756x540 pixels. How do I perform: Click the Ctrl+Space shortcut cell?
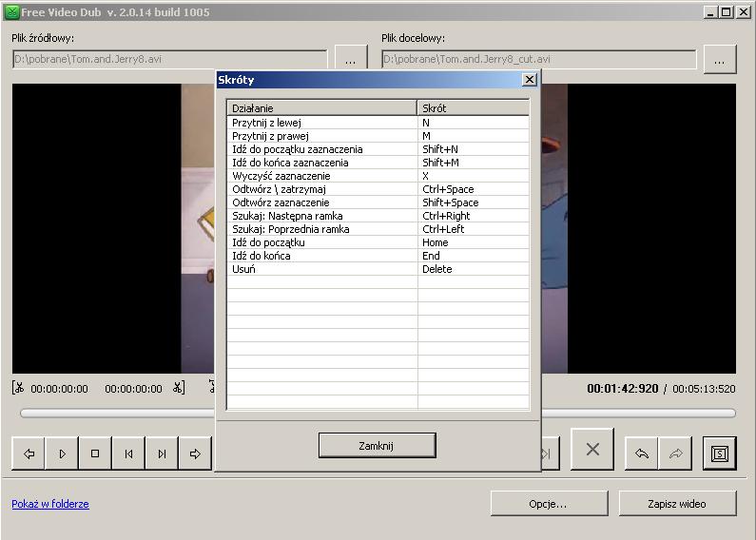[x=474, y=189]
